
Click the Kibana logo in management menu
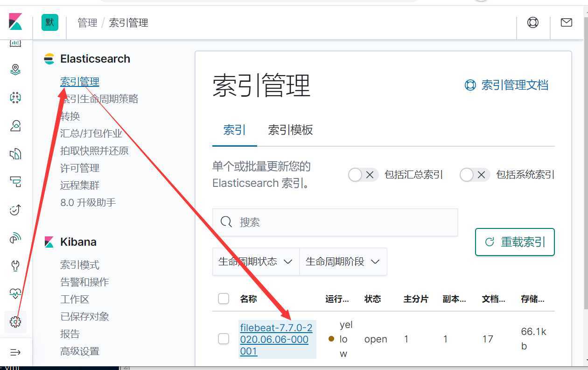click(x=49, y=242)
